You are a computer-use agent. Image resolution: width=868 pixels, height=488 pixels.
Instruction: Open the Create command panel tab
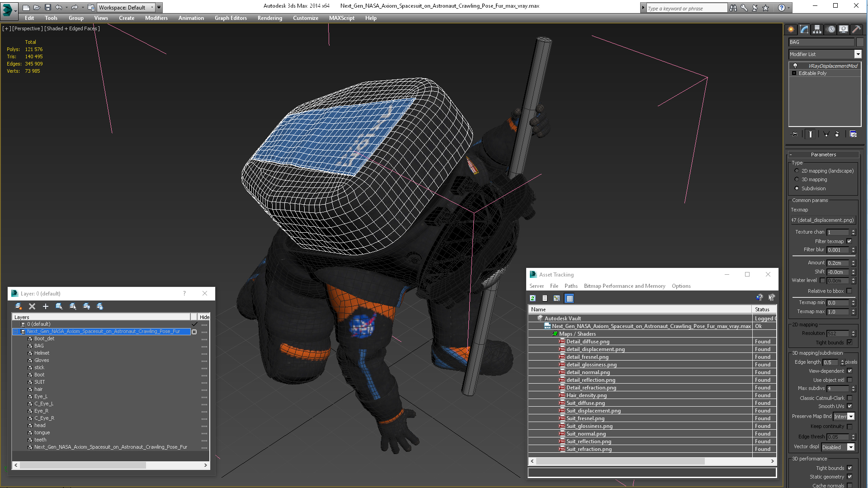791,29
